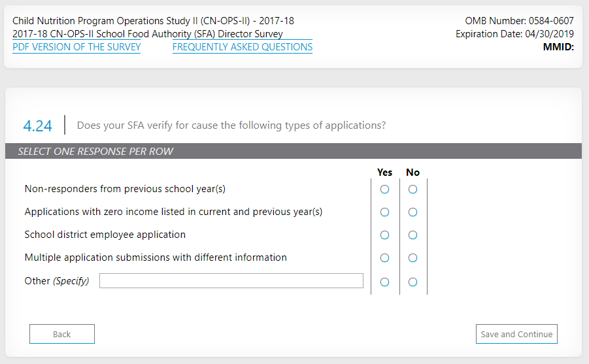This screenshot has height=364, width=589.
Task: Click the question number 4.24
Action: [37, 125]
